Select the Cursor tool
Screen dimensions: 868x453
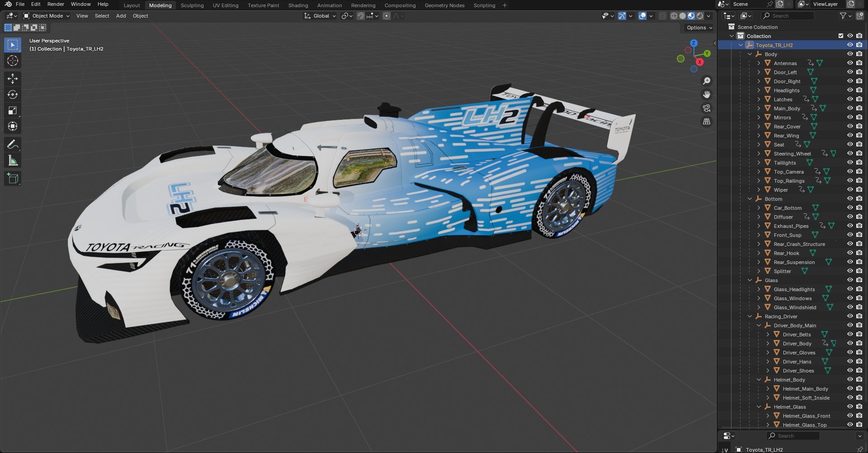(13, 61)
